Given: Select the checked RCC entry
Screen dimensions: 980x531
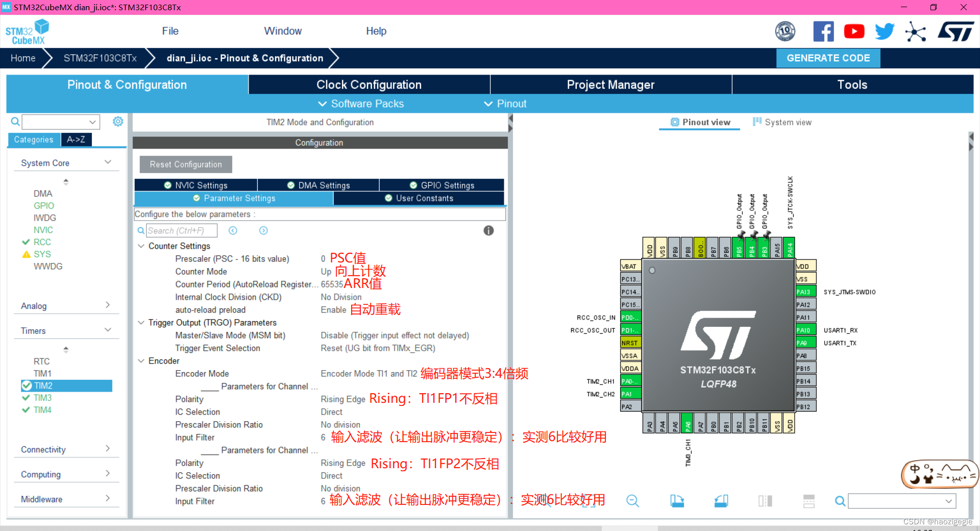Looking at the screenshot, I should (42, 242).
